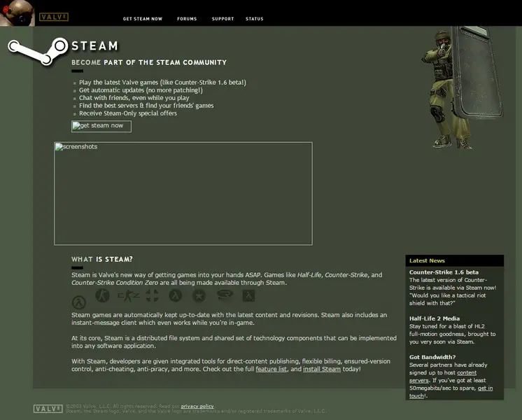Click the 'Steam games are automatically kept' paragraph
522x420 pixels.
click(x=229, y=318)
